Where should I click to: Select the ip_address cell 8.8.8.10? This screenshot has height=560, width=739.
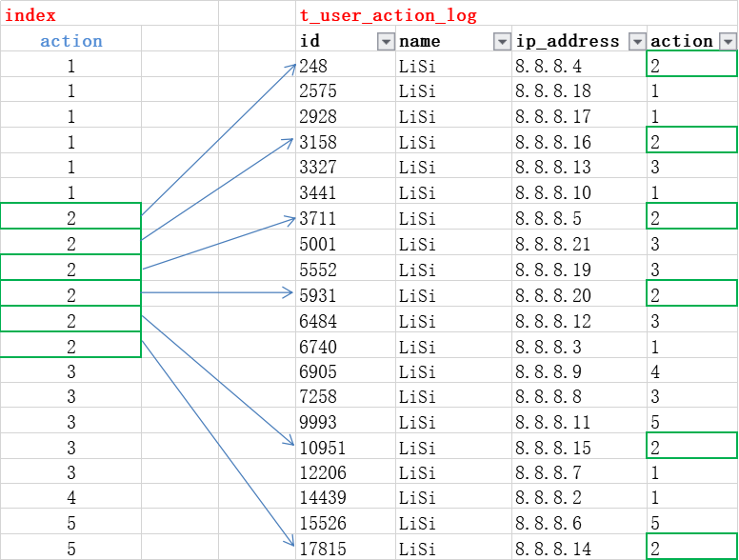click(x=579, y=191)
